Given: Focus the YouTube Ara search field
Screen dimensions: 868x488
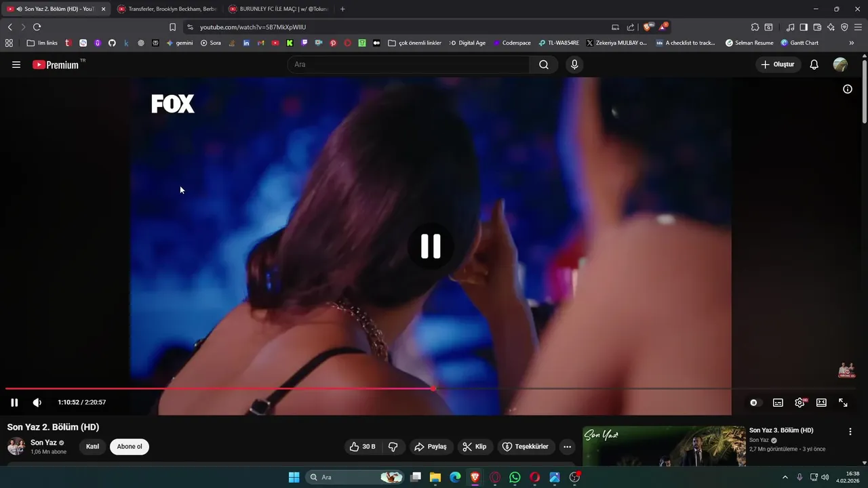Looking at the screenshot, I should point(409,64).
